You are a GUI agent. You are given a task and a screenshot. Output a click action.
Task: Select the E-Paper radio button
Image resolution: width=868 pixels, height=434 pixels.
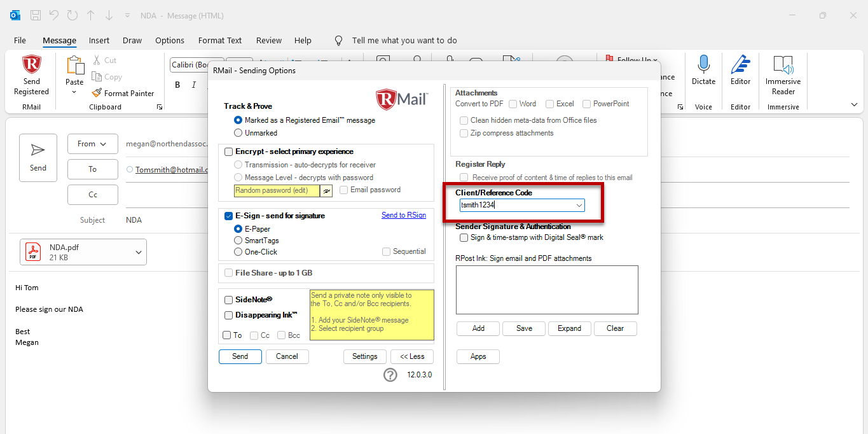pyautogui.click(x=238, y=229)
